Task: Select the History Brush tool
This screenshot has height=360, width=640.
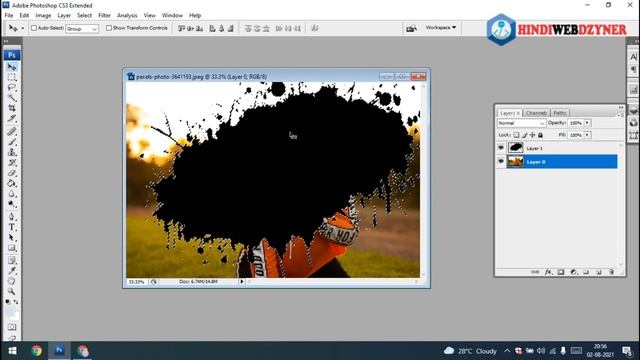Action: pos(12,163)
